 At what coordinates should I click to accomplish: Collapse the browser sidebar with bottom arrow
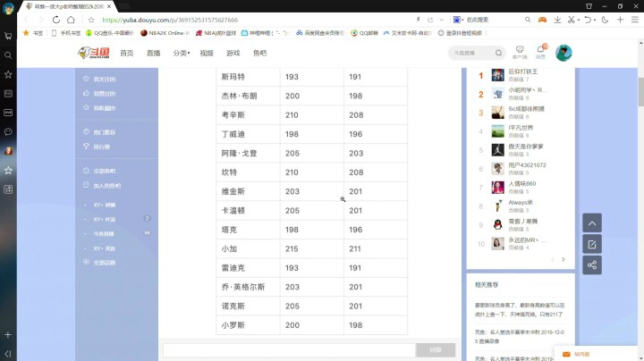[8, 354]
